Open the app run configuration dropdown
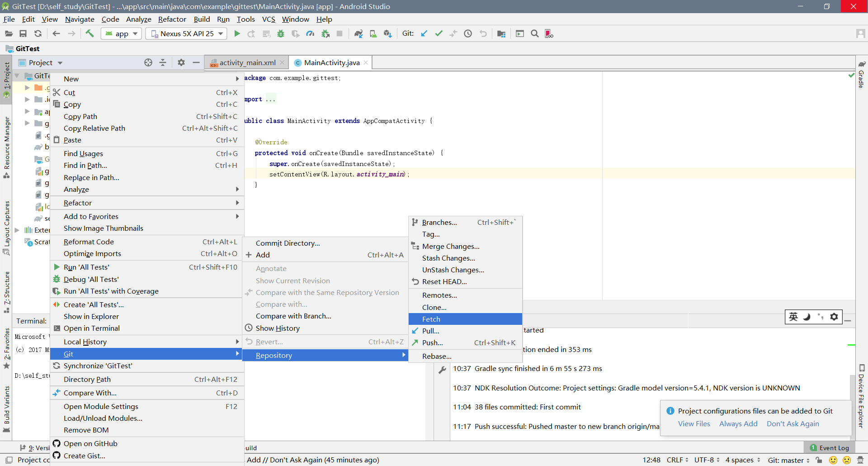This screenshot has width=868, height=466. coord(121,33)
